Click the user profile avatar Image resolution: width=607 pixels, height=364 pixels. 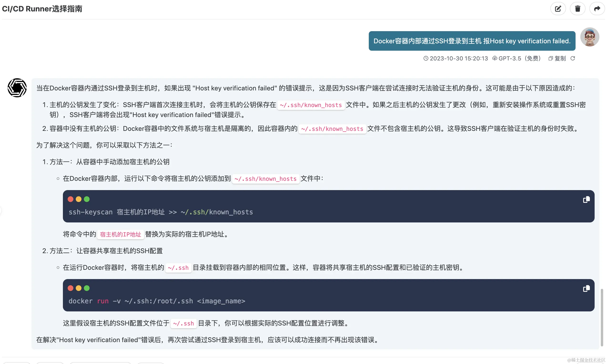tap(590, 37)
